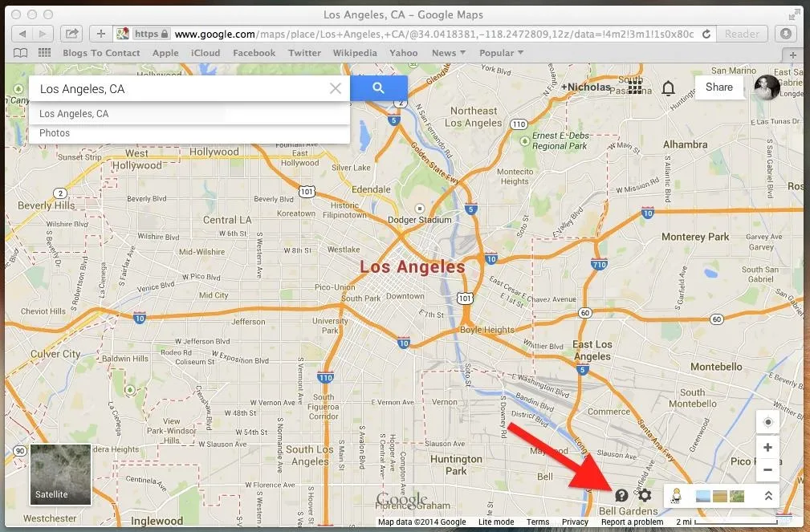Open the News bookmarks dropdown
The image size is (810, 532).
(x=449, y=53)
